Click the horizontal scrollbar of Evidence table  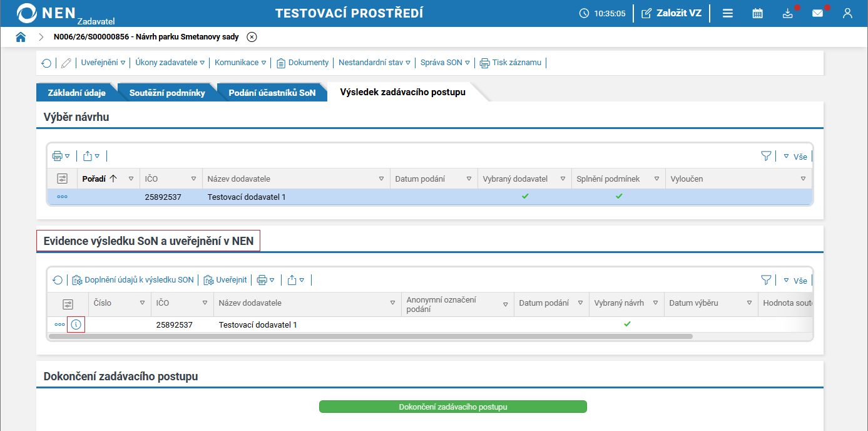click(370, 336)
